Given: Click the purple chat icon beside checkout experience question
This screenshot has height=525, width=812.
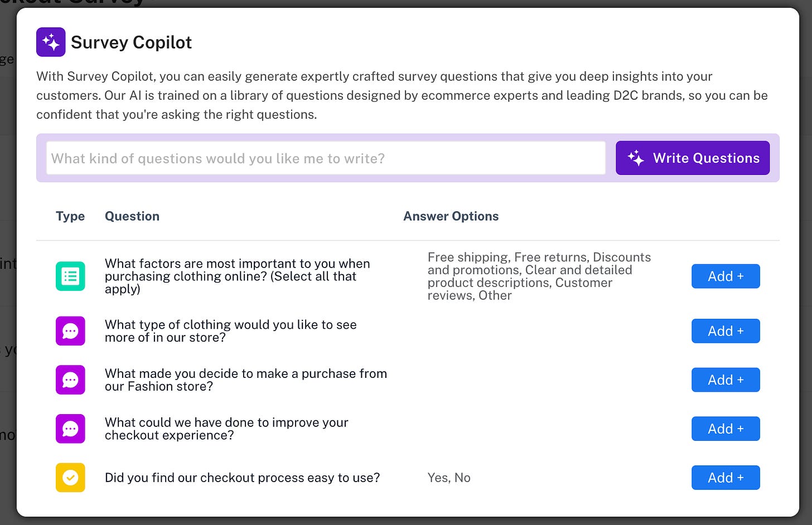Looking at the screenshot, I should point(70,429).
